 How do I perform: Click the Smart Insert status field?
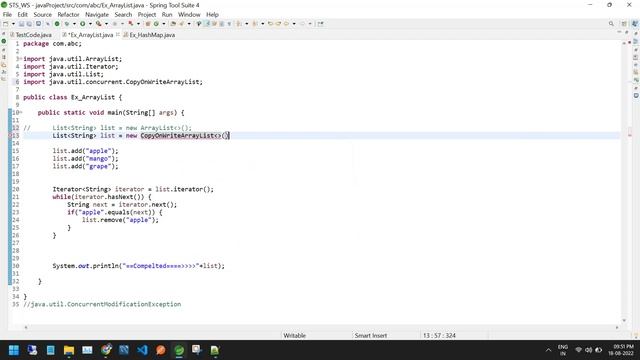(x=371, y=336)
